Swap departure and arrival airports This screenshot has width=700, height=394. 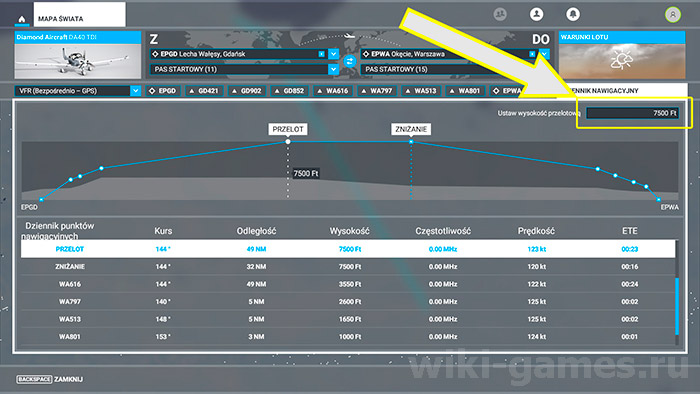pyautogui.click(x=350, y=61)
